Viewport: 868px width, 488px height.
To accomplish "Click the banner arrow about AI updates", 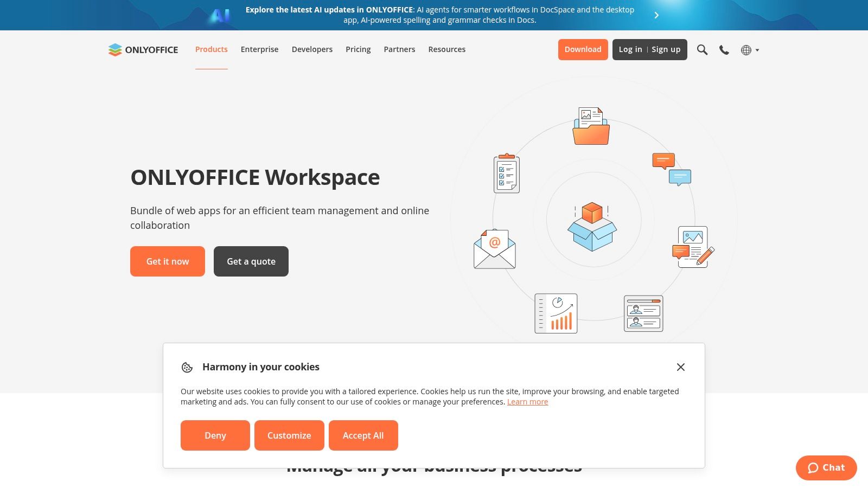I will click(656, 15).
